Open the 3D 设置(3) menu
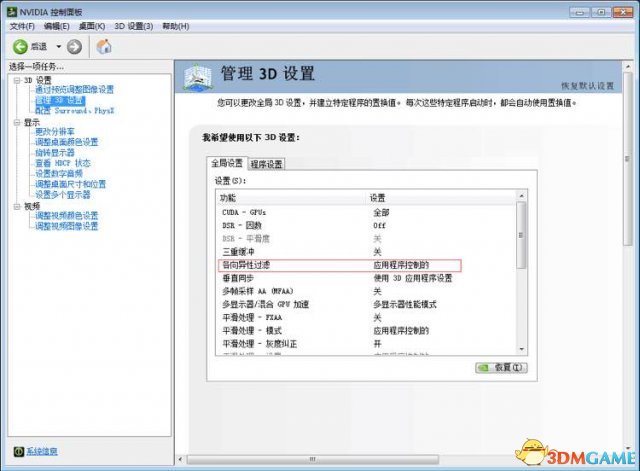This screenshot has height=471, width=640. [x=133, y=26]
